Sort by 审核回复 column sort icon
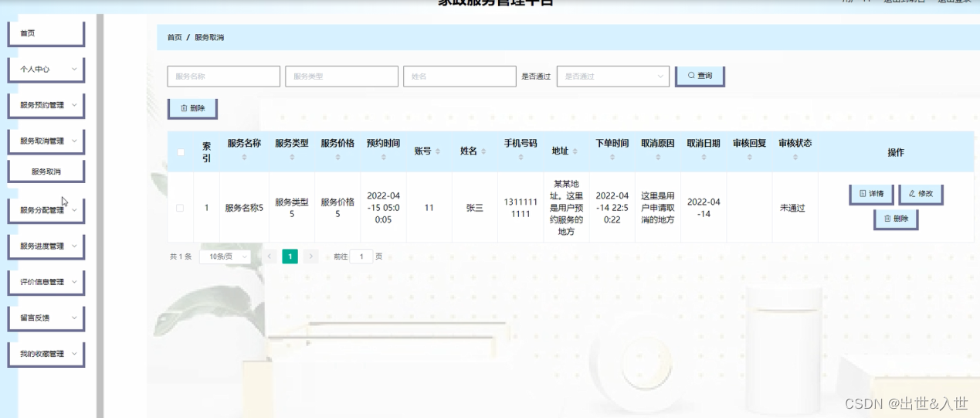Viewport: 980px width, 418px height. [x=749, y=157]
